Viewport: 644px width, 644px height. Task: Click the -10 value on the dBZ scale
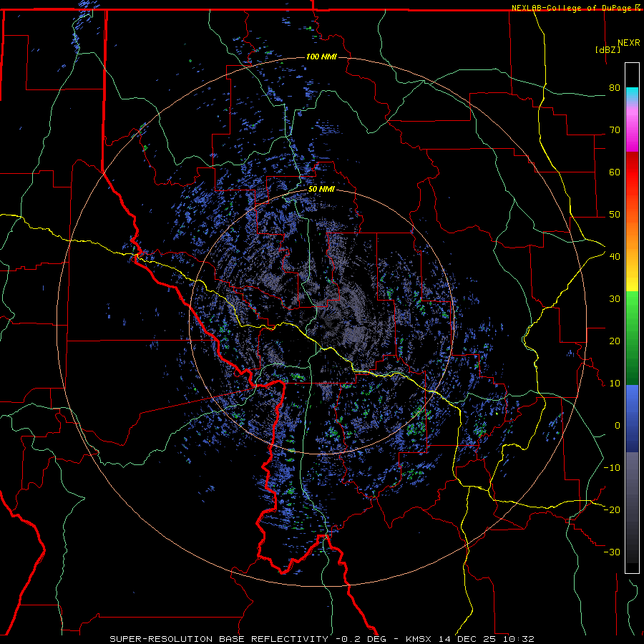(612, 468)
